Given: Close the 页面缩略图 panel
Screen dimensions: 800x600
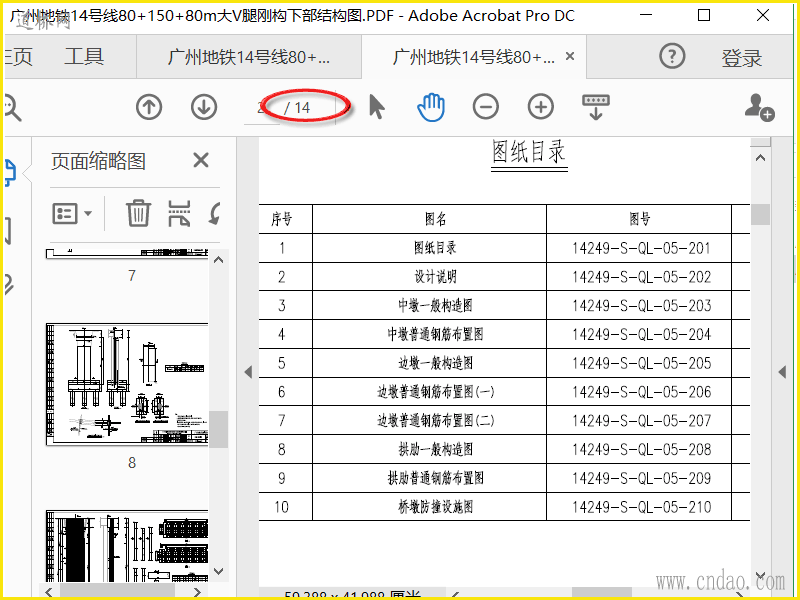Looking at the screenshot, I should [201, 160].
